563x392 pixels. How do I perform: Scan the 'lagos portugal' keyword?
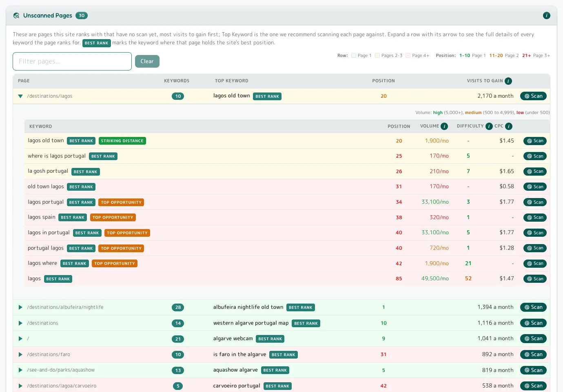535,202
